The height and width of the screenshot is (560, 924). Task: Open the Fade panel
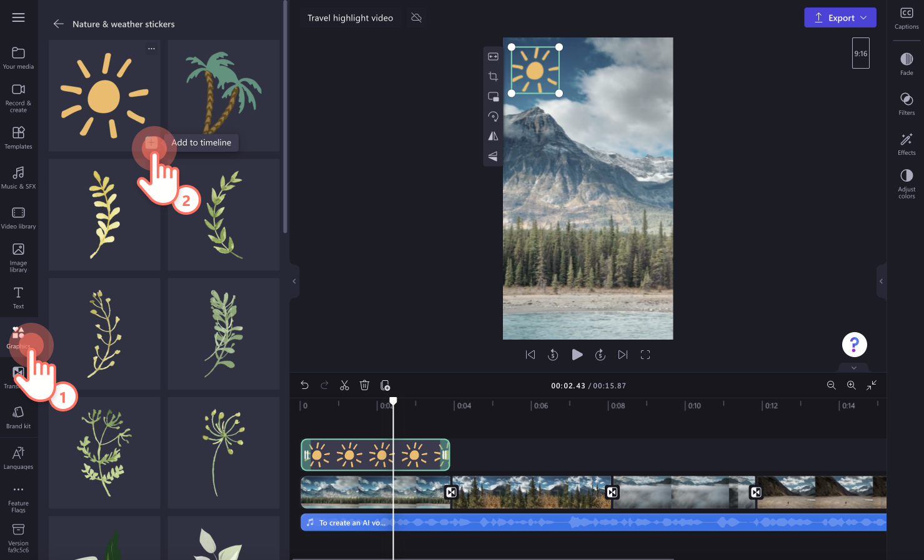pyautogui.click(x=907, y=64)
